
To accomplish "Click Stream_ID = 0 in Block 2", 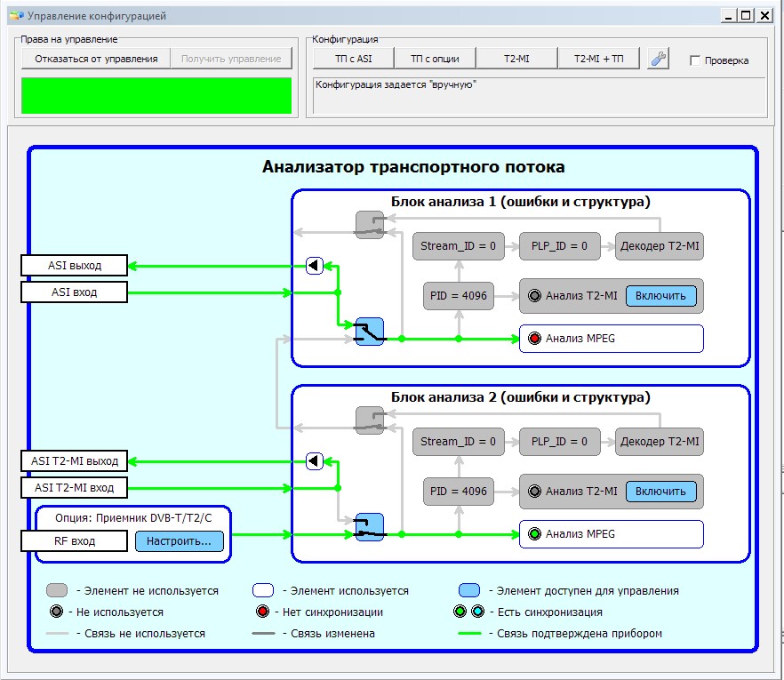I will click(459, 442).
